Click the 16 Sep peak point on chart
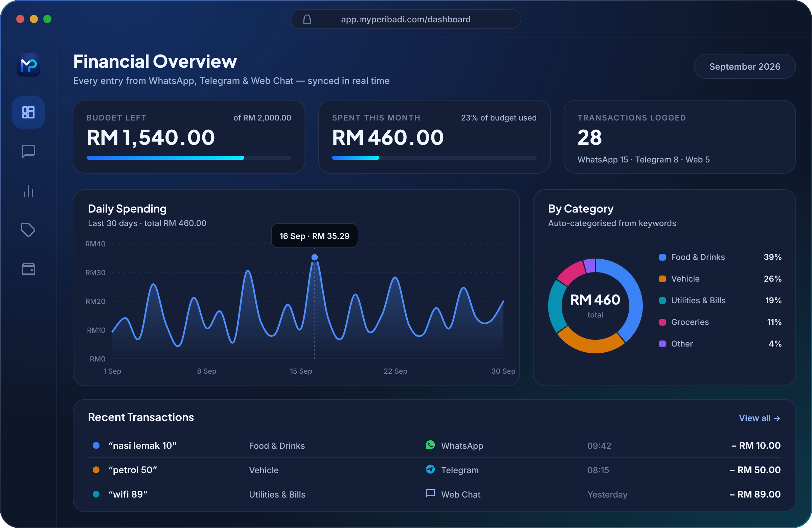812x528 pixels. [x=315, y=257]
